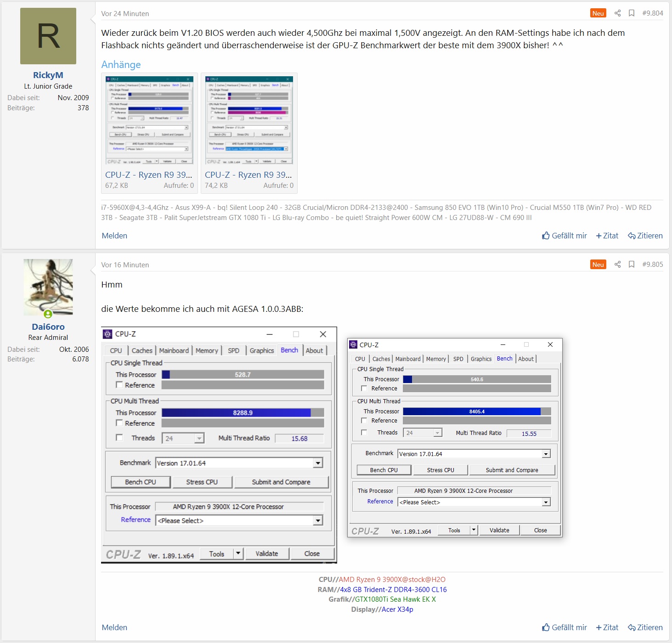Viewport: 672px width, 643px height.
Task: Like RickyM's post with Gefällt mir
Action: click(565, 236)
